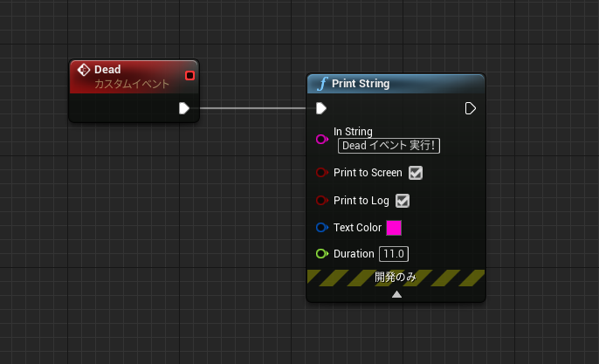Image resolution: width=599 pixels, height=364 pixels.
Task: Edit the In String text field
Action: point(389,146)
